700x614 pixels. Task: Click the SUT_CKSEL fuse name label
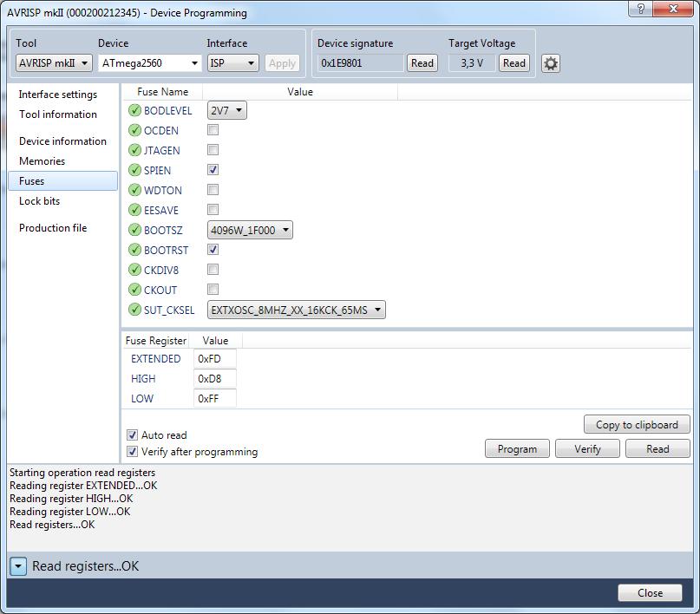coord(169,310)
